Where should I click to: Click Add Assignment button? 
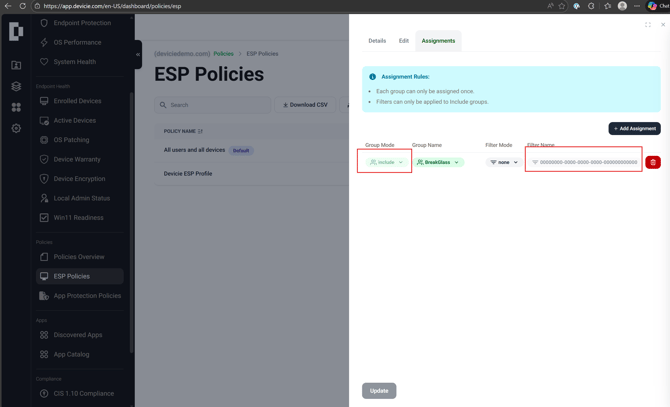point(635,129)
